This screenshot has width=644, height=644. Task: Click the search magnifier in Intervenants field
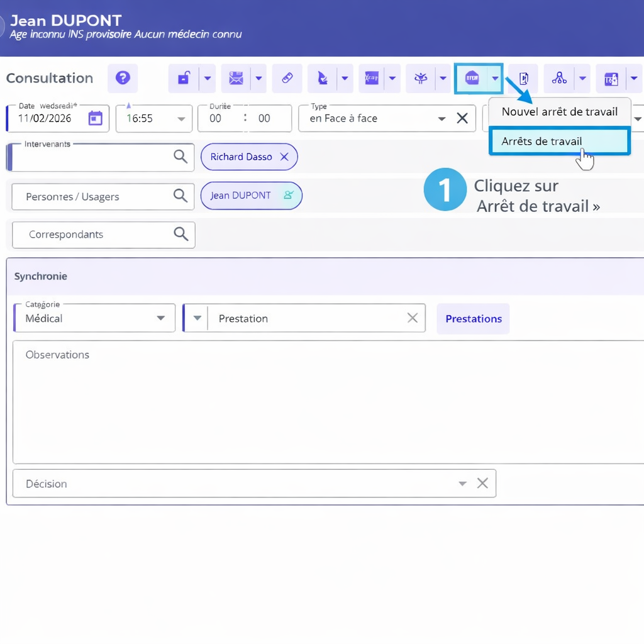[180, 157]
